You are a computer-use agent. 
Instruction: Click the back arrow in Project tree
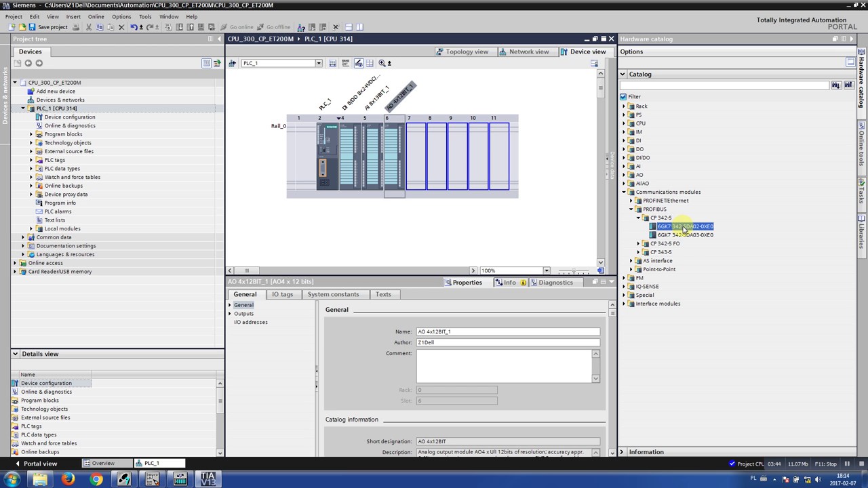[28, 63]
